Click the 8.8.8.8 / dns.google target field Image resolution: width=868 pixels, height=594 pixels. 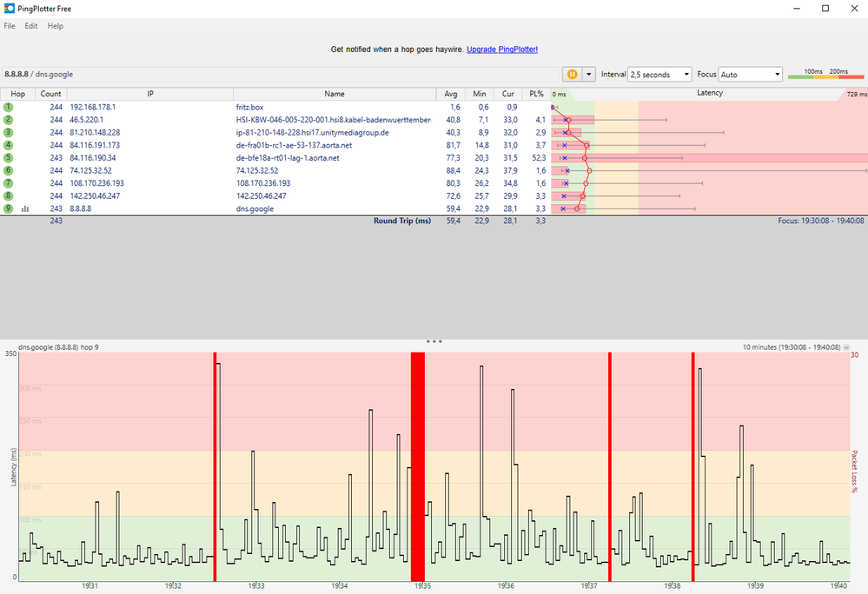(282, 74)
